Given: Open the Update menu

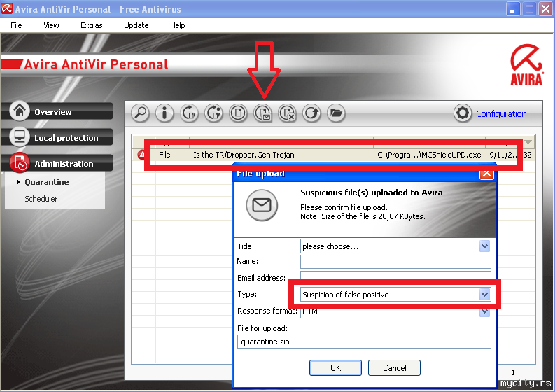Looking at the screenshot, I should (136, 25).
